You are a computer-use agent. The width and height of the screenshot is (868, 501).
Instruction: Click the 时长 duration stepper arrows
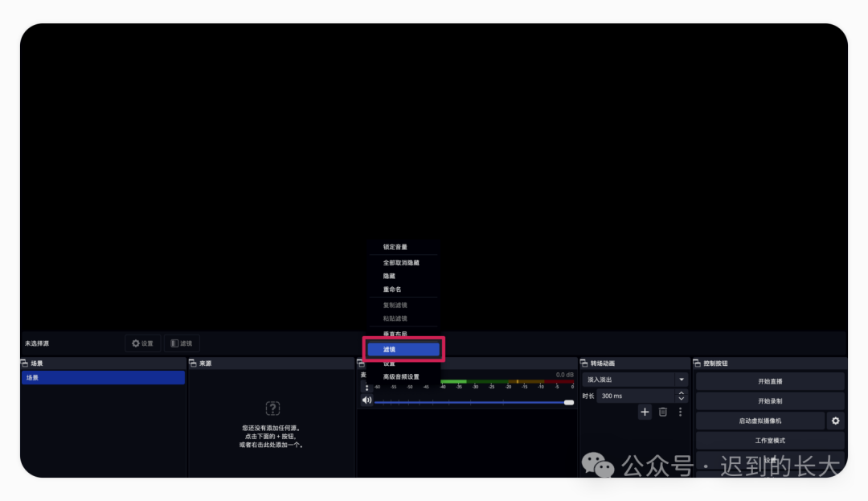682,396
